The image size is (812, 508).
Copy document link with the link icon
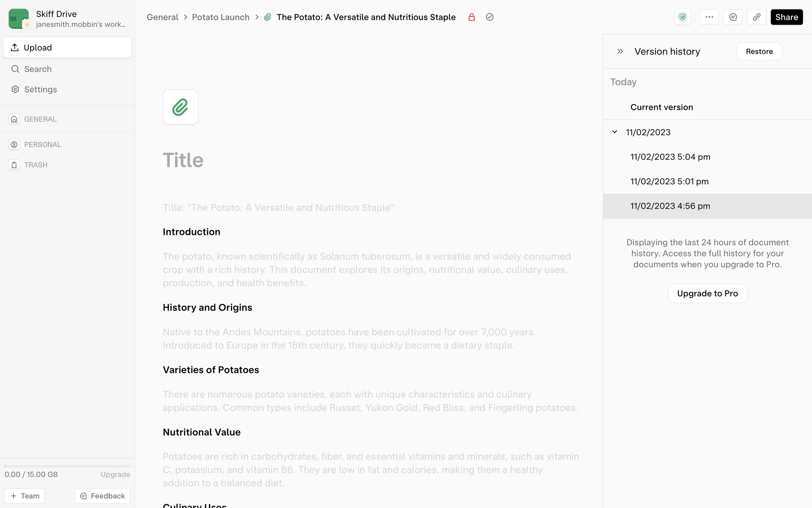click(x=757, y=17)
